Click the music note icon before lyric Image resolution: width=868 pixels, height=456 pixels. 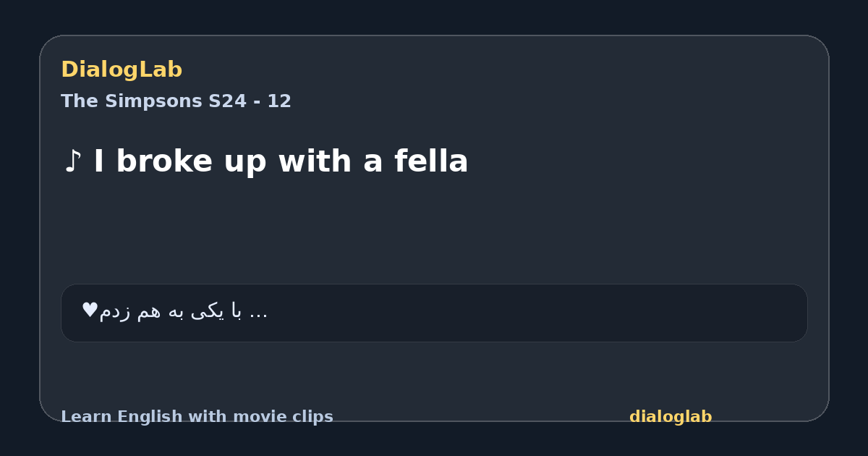click(72, 161)
